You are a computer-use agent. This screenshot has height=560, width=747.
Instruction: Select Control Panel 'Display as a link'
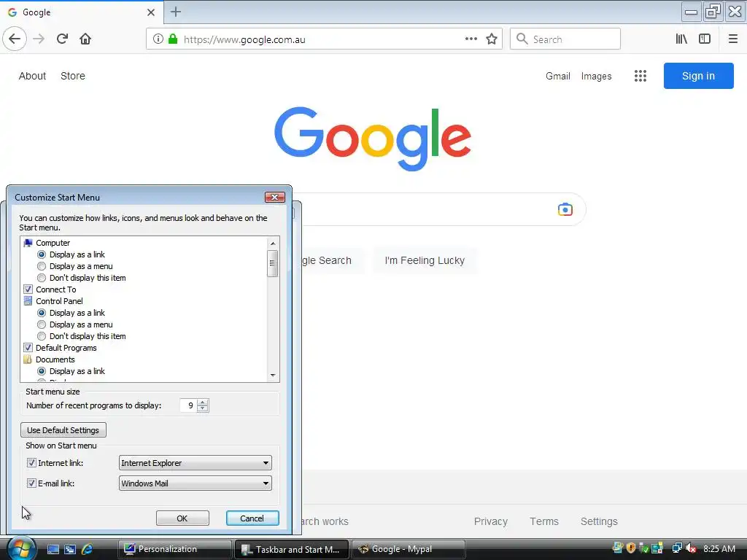(x=42, y=313)
